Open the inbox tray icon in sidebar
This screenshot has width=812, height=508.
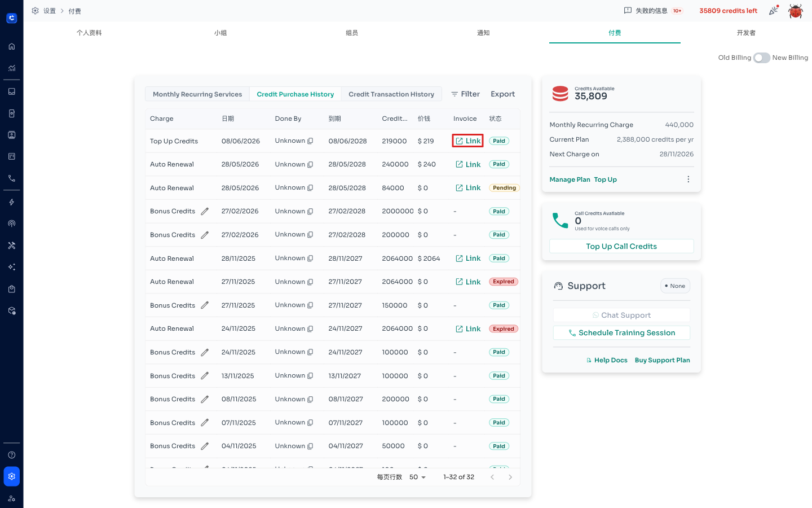point(11,91)
